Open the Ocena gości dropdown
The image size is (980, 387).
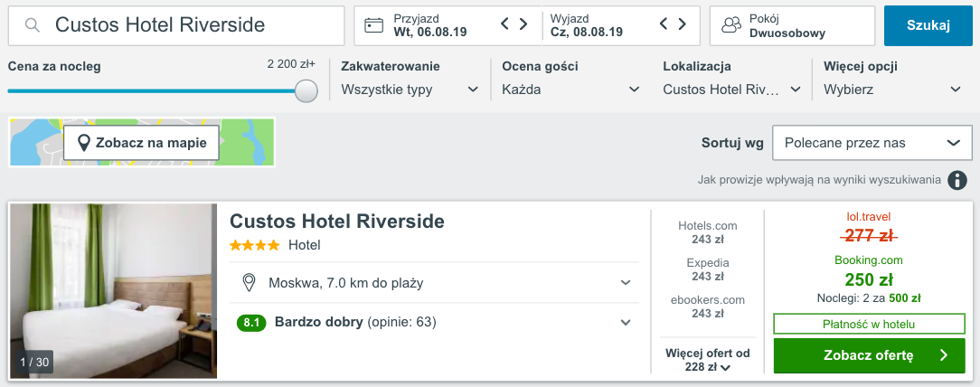click(571, 90)
